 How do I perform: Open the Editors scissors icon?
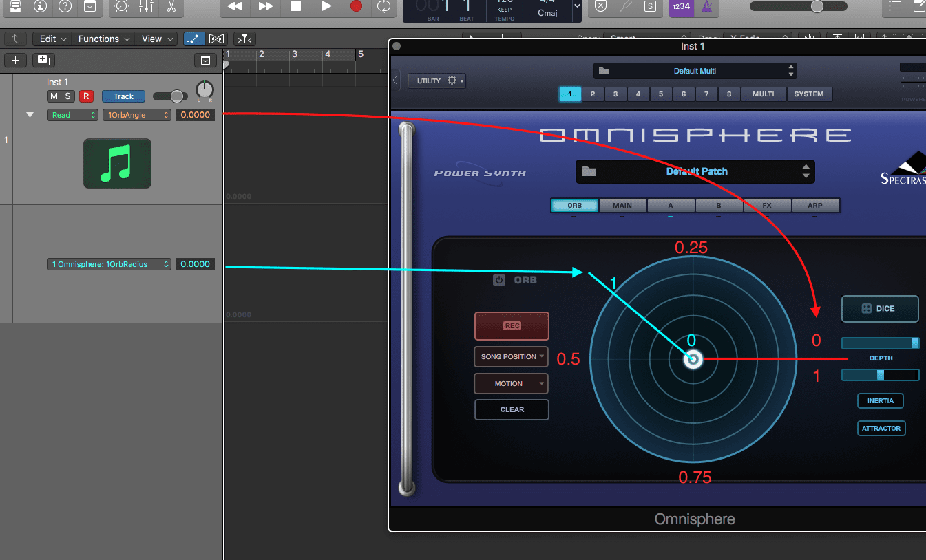(x=171, y=7)
